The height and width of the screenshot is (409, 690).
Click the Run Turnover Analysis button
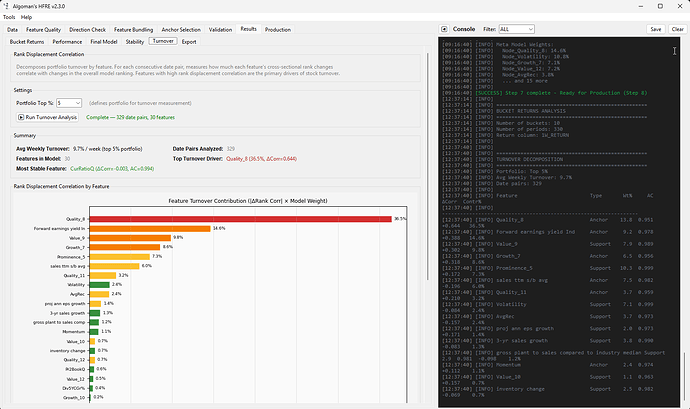(47, 117)
